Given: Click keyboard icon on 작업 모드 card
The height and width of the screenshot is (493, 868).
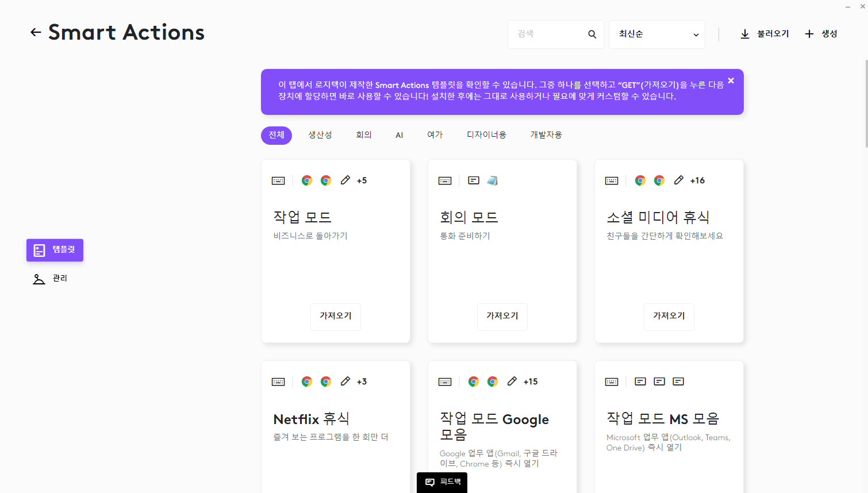Looking at the screenshot, I should pyautogui.click(x=278, y=180).
